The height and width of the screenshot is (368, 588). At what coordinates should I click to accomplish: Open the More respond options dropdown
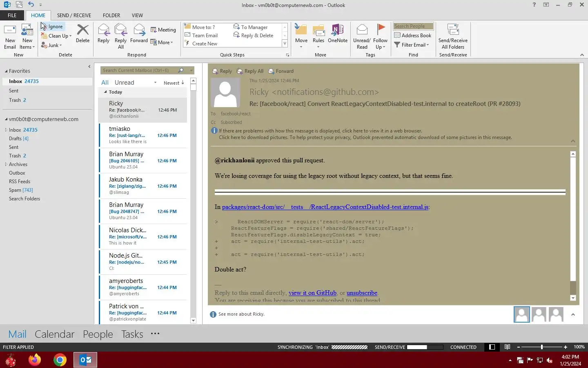162,43
